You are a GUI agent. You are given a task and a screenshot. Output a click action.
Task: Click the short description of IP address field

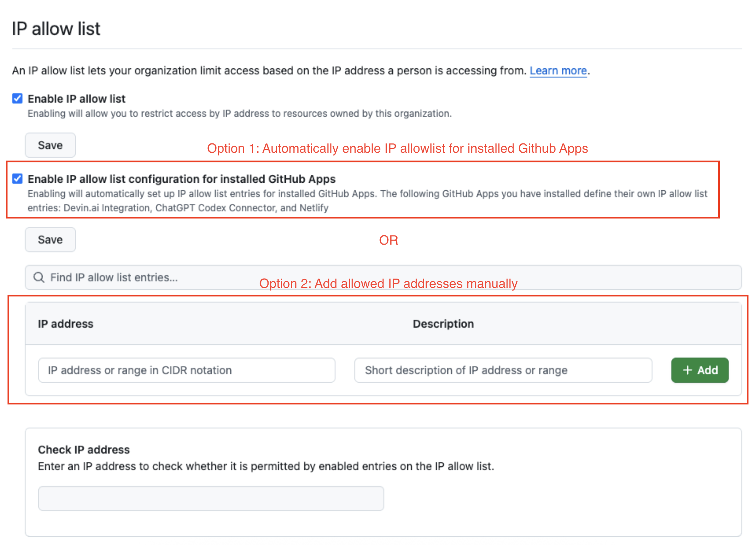502,370
